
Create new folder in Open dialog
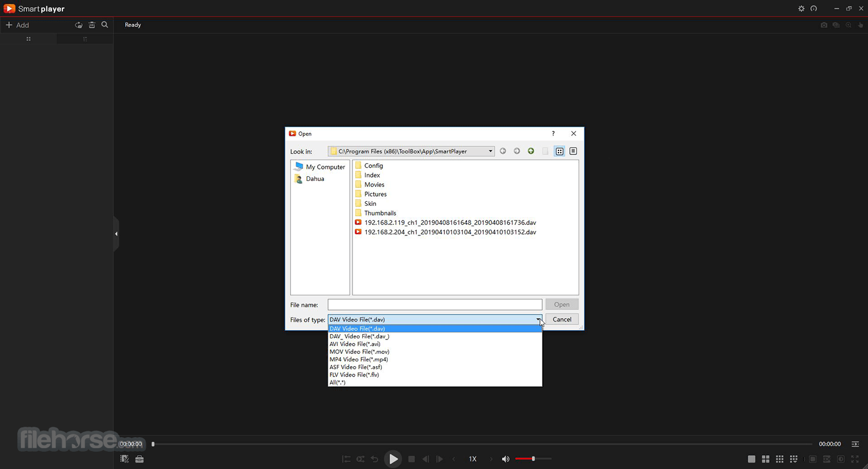(545, 152)
